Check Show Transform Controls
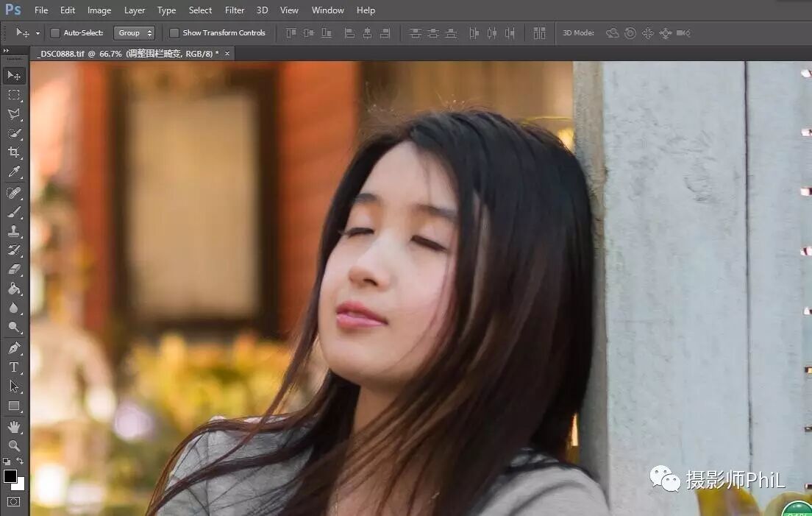 pyautogui.click(x=174, y=33)
